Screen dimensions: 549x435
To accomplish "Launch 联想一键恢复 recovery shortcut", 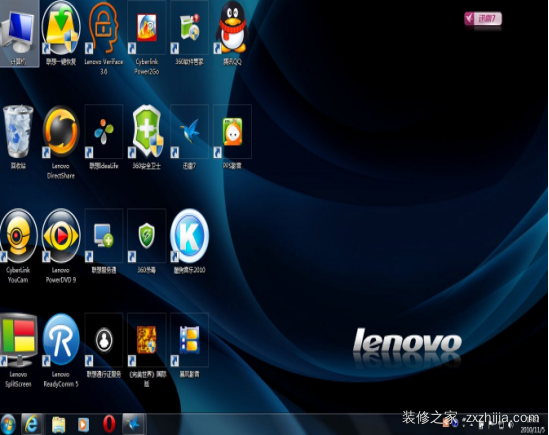I will coord(61,34).
